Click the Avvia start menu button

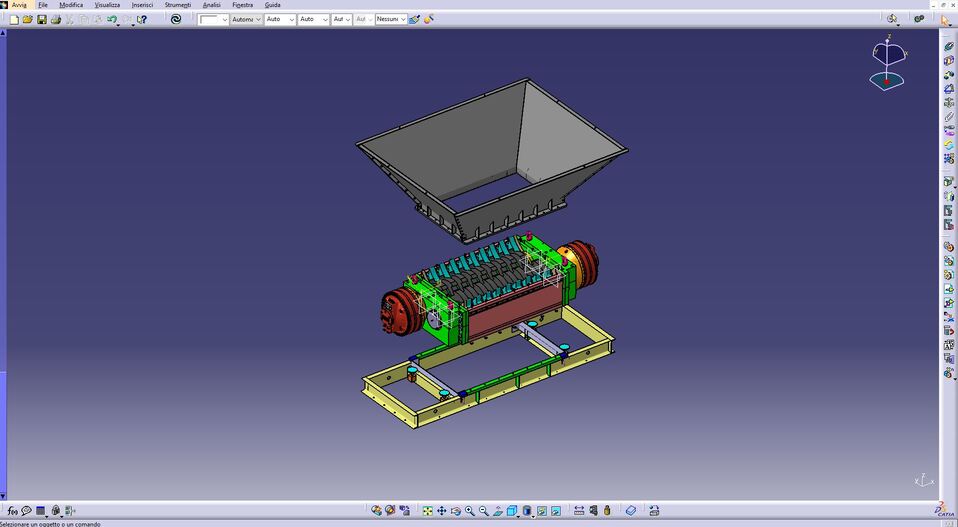[19, 5]
